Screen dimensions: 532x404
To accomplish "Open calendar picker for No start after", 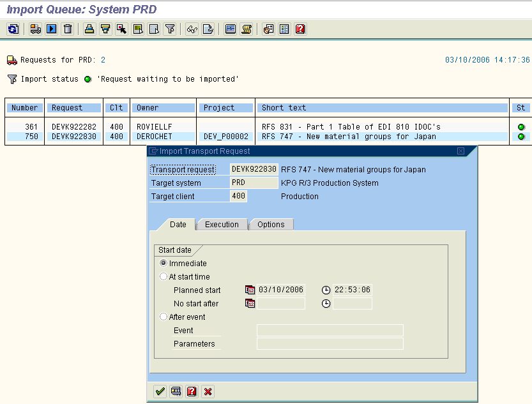I will coord(250,303).
